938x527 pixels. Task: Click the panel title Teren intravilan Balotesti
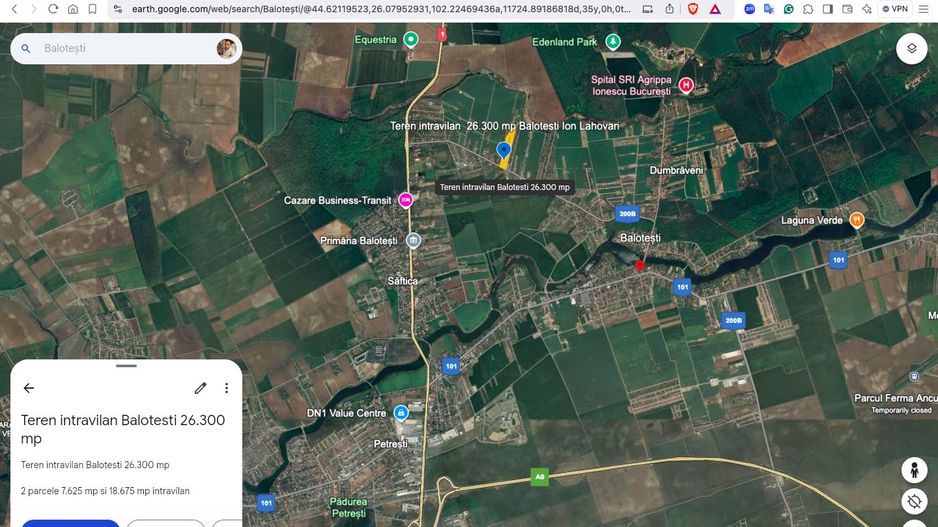click(123, 429)
